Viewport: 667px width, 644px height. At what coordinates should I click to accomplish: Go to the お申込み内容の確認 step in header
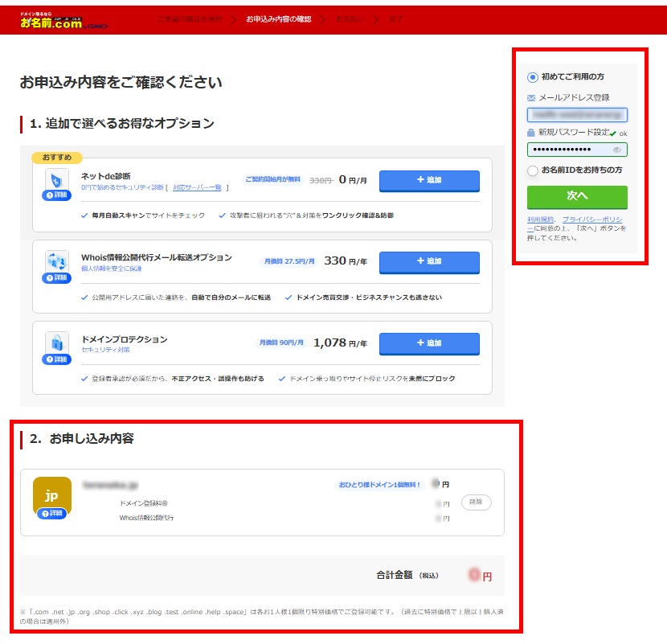tap(278, 18)
